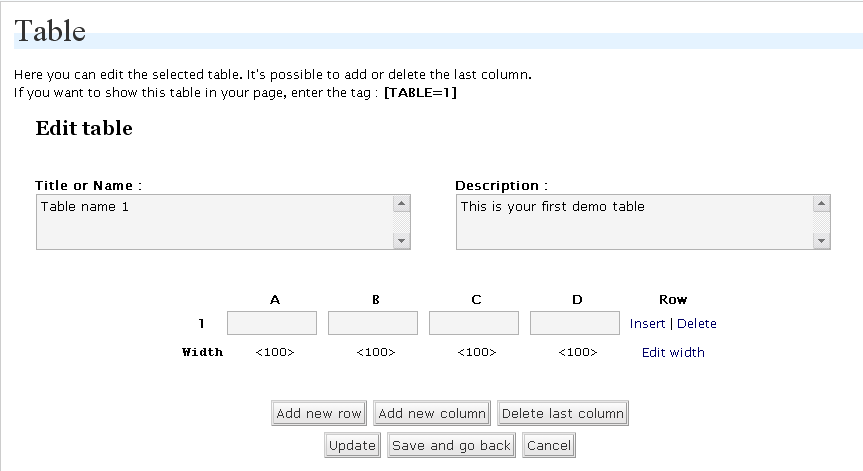Click the Insert row link
The width and height of the screenshot is (863, 471).
647,324
